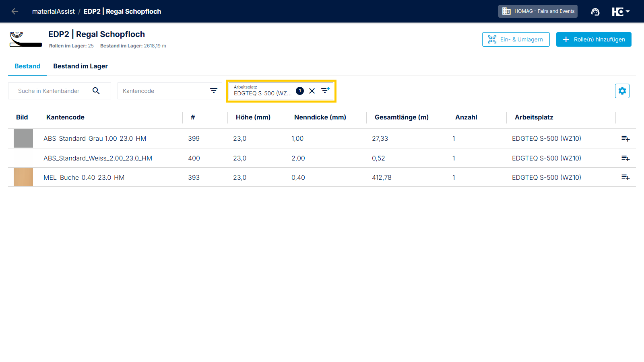This screenshot has width=644, height=362.
Task: Click the page title EDP2 | Regal Schopfloch
Action: [97, 34]
